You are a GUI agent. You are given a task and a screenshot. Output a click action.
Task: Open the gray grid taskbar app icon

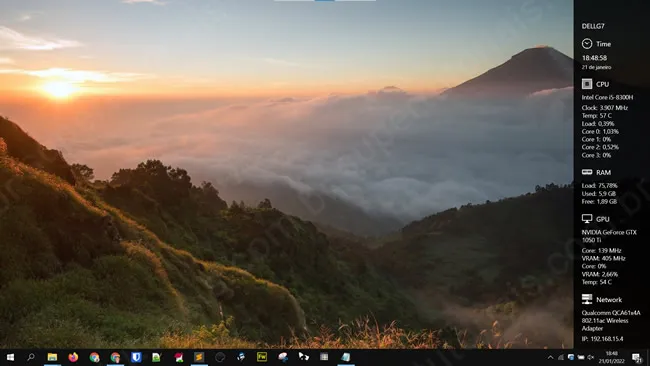[x=324, y=357]
